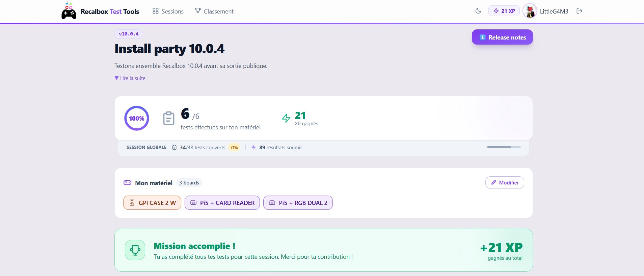Select the Pi5 + CARD READER board
The image size is (644, 276).
click(x=222, y=203)
